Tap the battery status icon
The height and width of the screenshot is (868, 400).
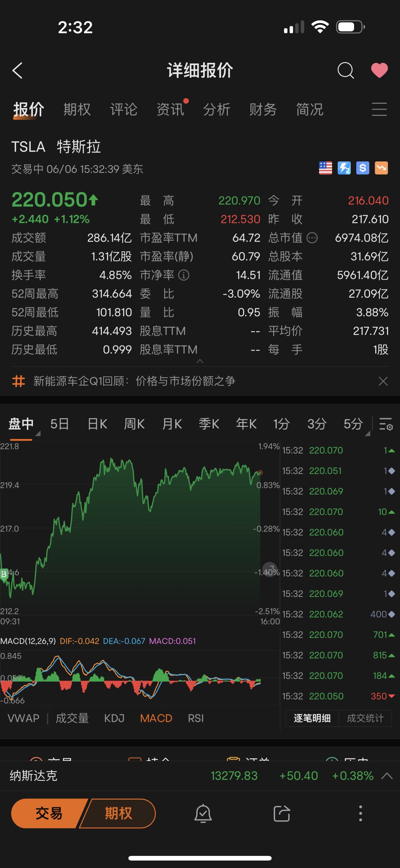pos(350,27)
